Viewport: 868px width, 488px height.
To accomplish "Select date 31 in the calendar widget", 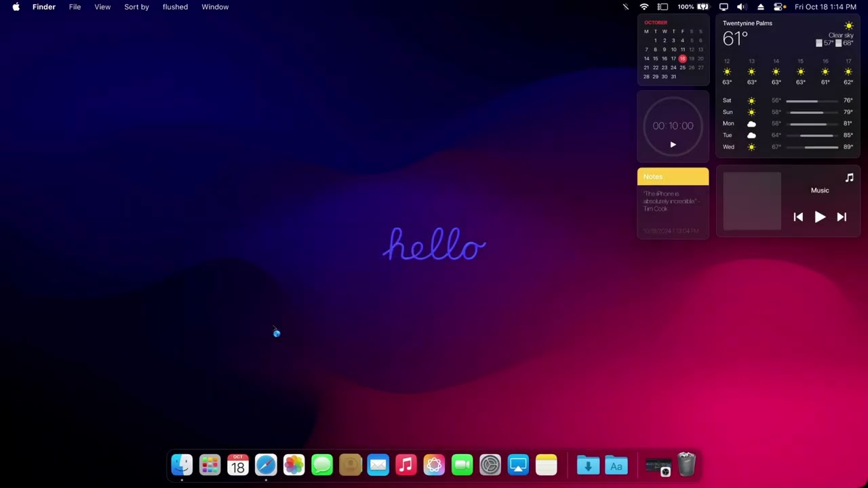I will (x=673, y=77).
